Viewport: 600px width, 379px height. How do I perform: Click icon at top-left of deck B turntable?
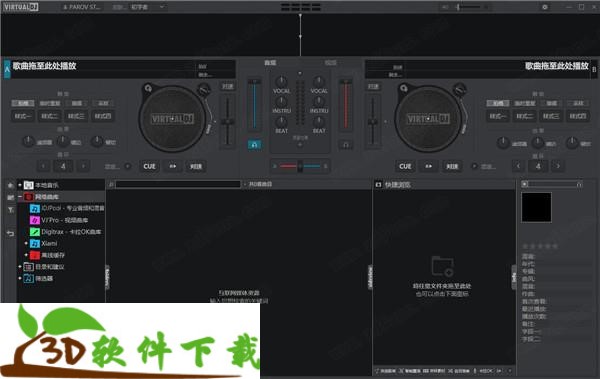click(x=403, y=89)
